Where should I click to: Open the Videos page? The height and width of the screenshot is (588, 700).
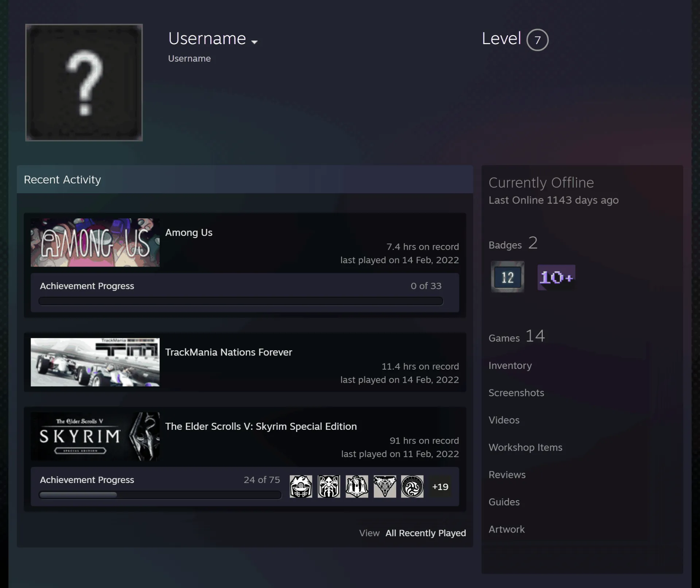click(x=504, y=420)
